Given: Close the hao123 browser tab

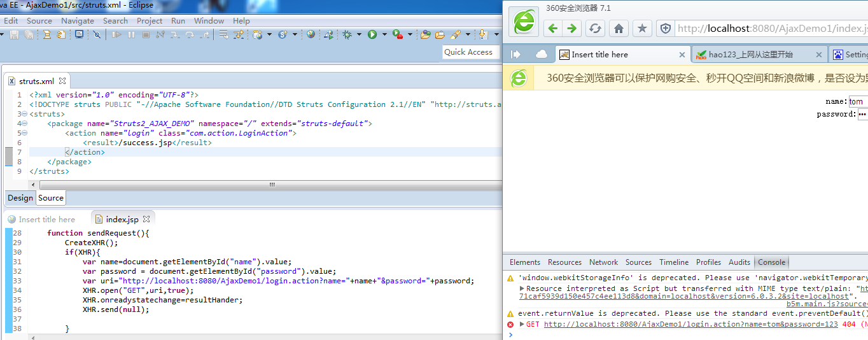Looking at the screenshot, I should [818, 55].
